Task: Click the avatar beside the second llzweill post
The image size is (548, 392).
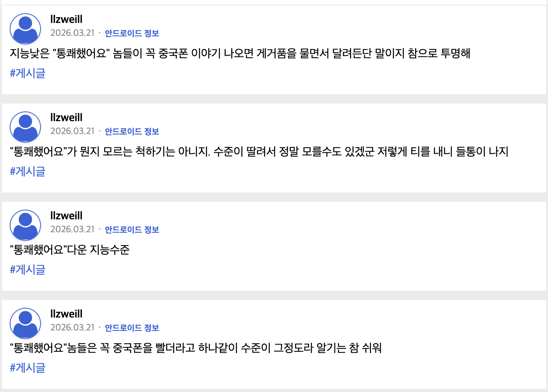Action: [25, 127]
